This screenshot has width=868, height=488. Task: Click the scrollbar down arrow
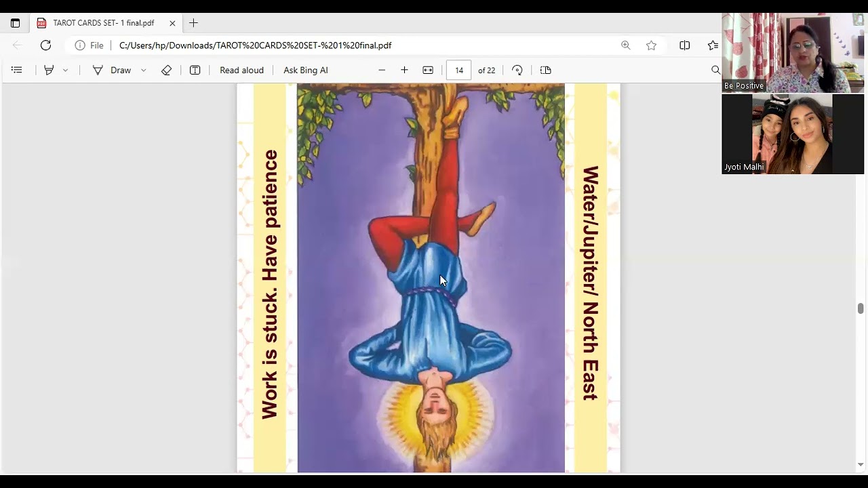861,465
